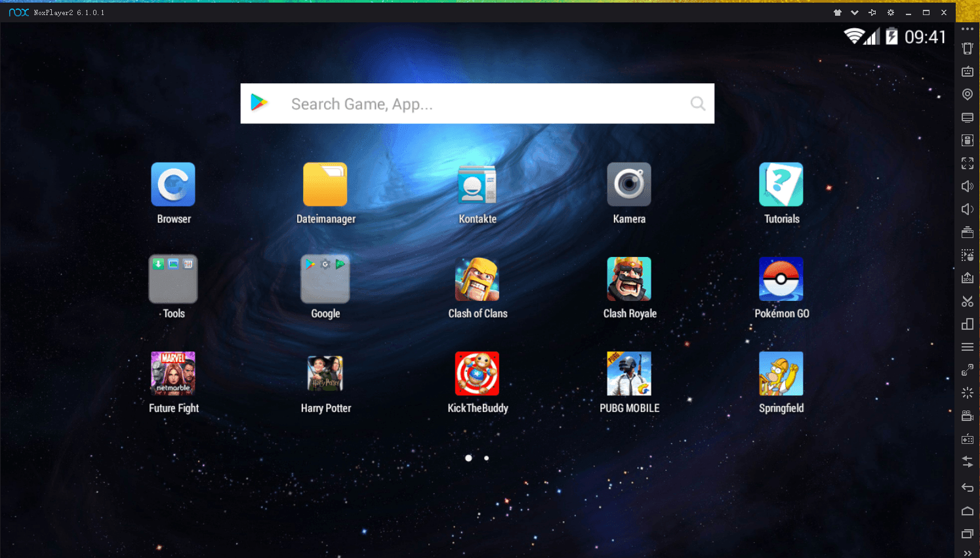Toggle pin window on top
The width and height of the screenshot is (980, 558).
click(872, 12)
